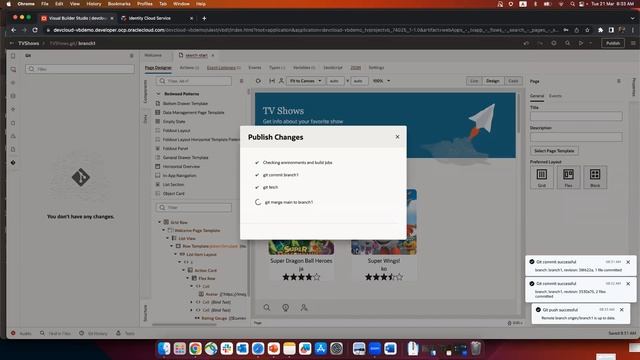Open the Event Listeners tab
This screenshot has height=360, width=640.
coord(224,68)
